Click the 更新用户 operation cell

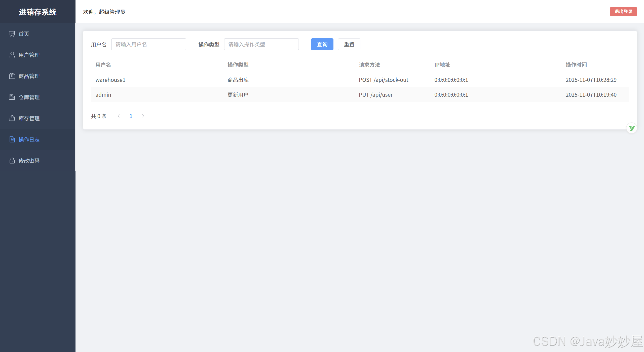[x=238, y=95]
